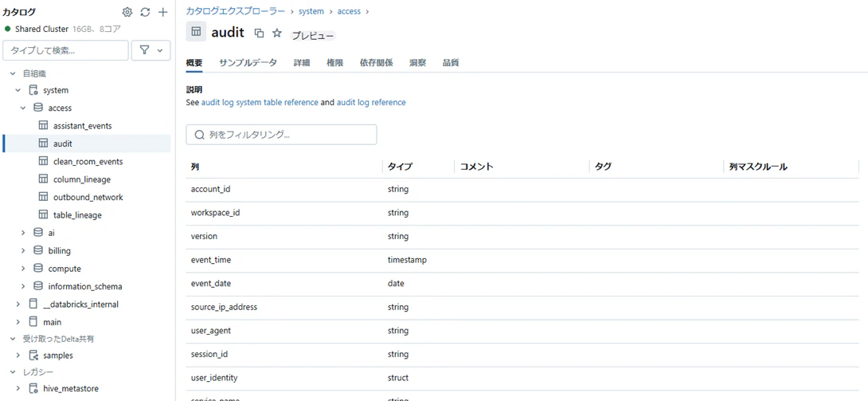Expand the __databricks_internal catalog
The image size is (868, 401).
point(18,304)
